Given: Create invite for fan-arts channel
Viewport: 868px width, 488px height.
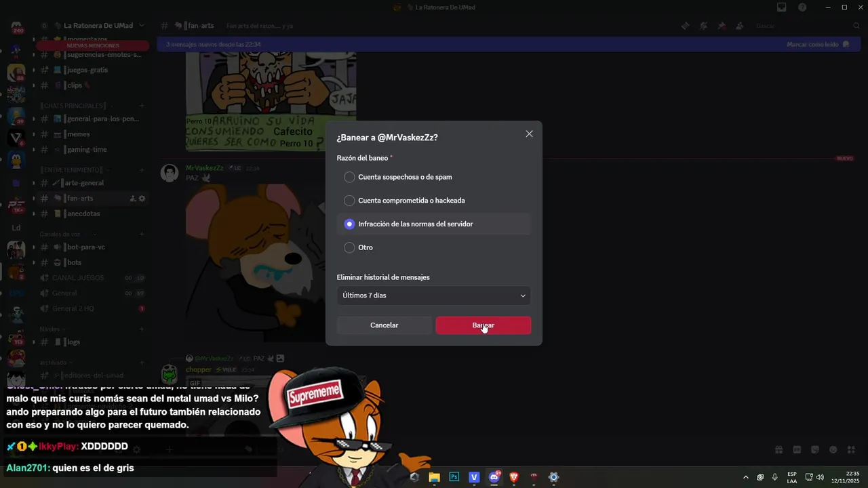Looking at the screenshot, I should click(132, 199).
